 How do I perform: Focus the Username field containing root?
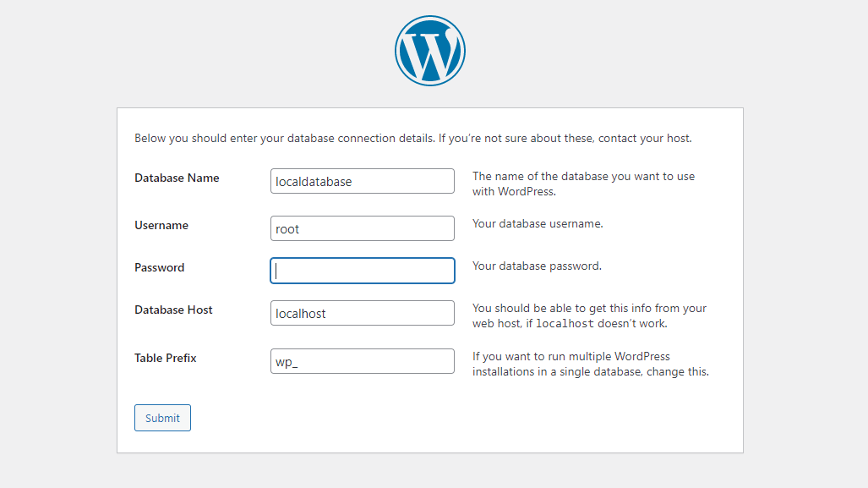point(363,228)
